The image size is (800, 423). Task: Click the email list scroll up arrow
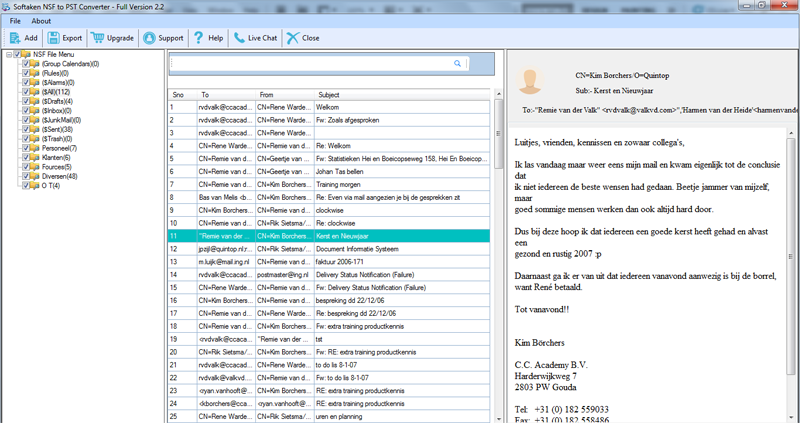[498, 94]
